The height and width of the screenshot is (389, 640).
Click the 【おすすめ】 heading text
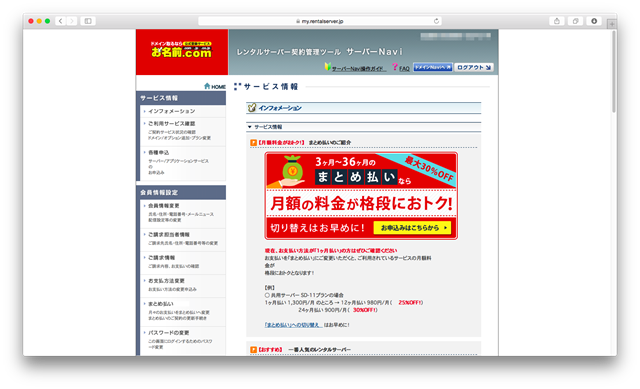[270, 350]
